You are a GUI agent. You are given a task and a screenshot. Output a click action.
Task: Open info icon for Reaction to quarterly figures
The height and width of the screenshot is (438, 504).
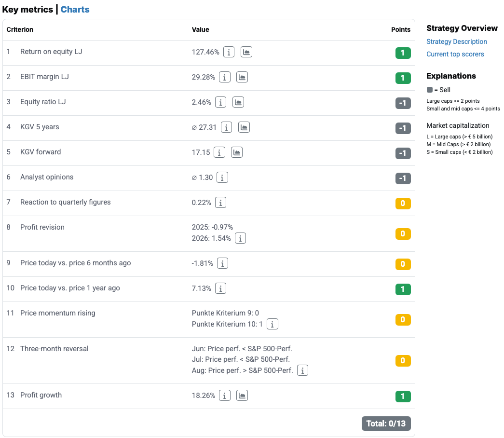220,203
